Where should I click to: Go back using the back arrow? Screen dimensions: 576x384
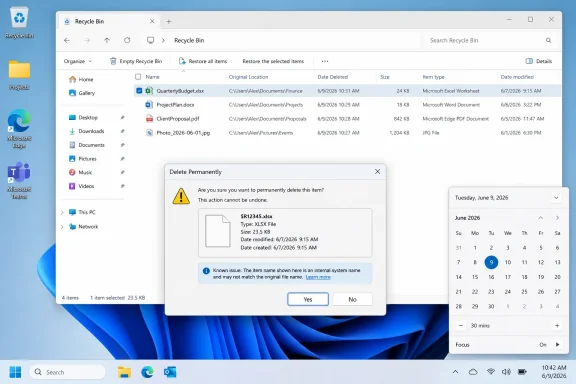67,40
